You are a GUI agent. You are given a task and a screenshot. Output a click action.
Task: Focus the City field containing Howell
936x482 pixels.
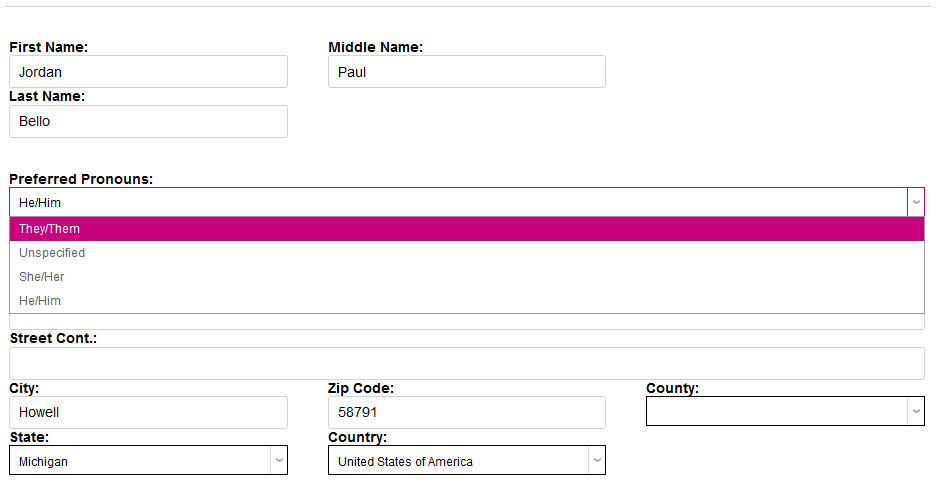pos(148,412)
